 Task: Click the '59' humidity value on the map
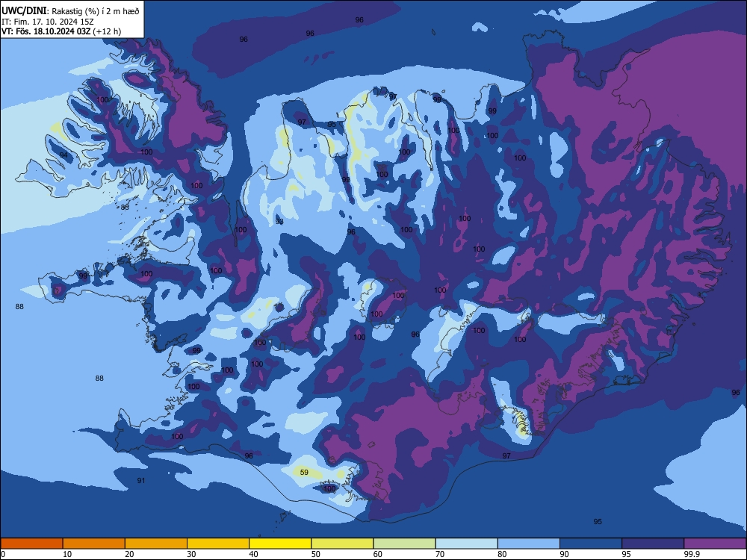[x=304, y=473]
